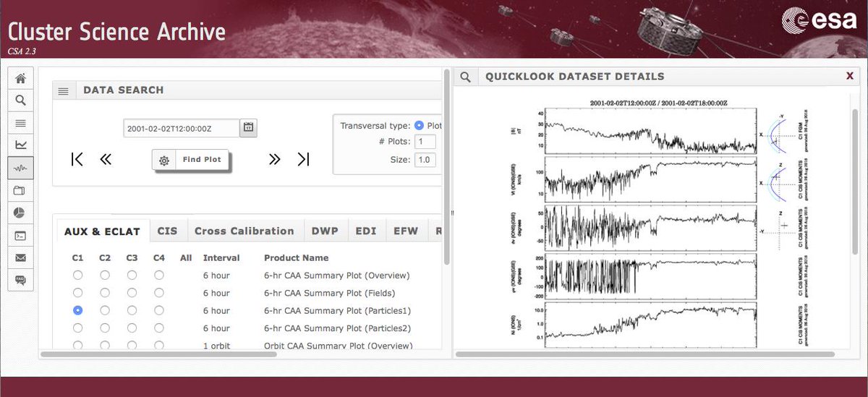
Task: Click the # Plots input field
Action: 425,142
